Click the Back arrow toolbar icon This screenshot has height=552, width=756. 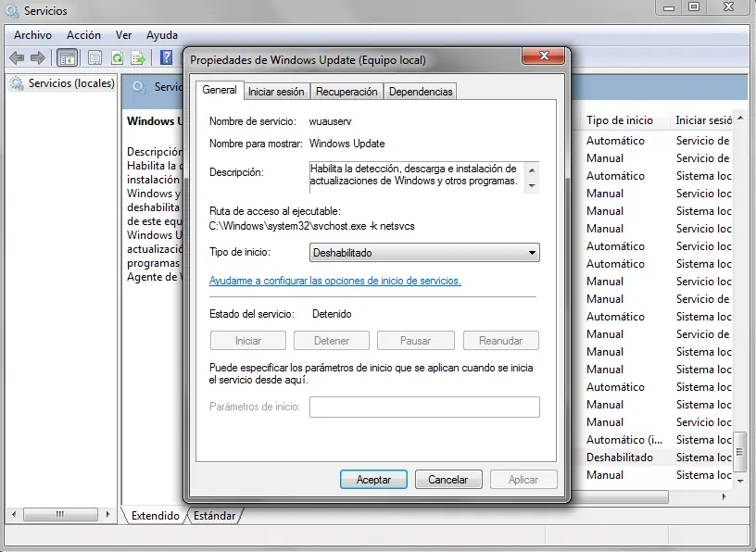[x=17, y=58]
